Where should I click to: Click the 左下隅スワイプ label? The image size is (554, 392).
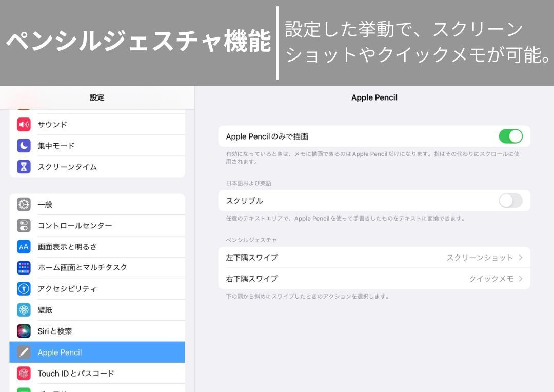[252, 258]
